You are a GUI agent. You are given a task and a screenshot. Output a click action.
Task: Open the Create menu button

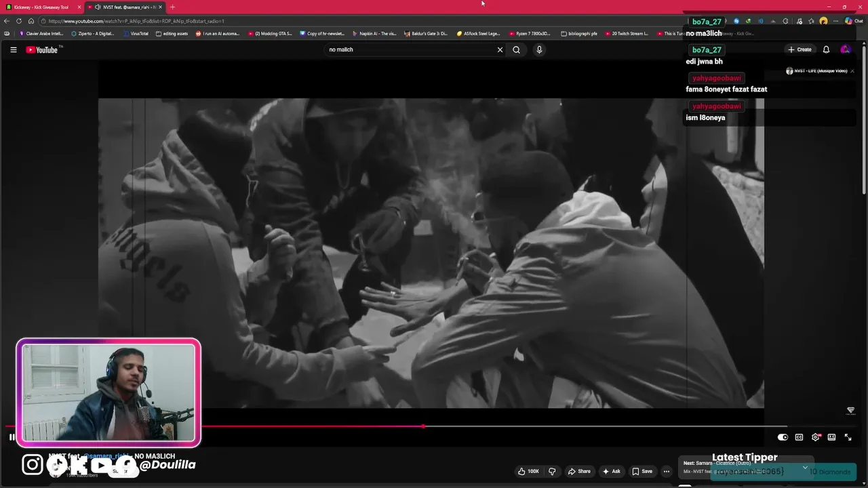[x=800, y=49]
